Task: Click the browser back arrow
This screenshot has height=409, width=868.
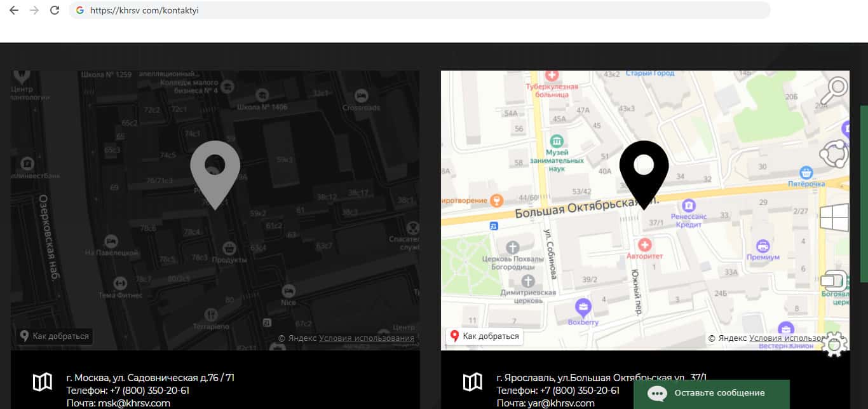Action: point(14,10)
